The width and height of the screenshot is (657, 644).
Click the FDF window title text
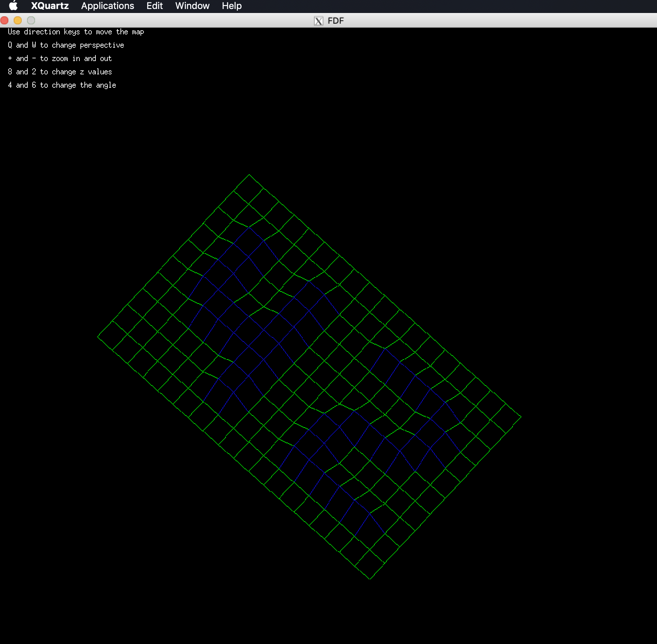pos(335,21)
